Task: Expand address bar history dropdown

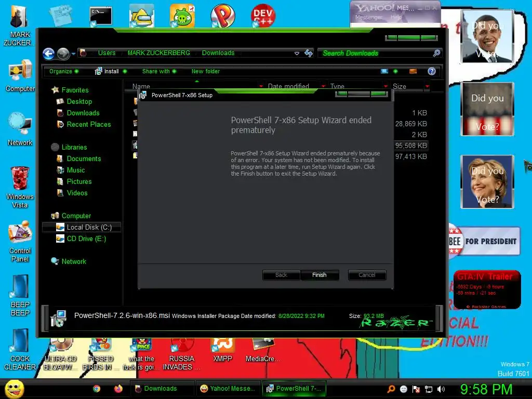Action: point(297,54)
